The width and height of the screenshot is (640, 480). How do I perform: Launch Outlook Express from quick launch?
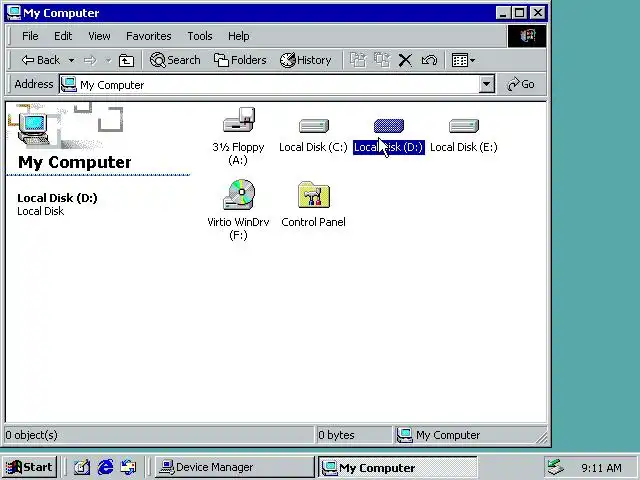pos(129,467)
